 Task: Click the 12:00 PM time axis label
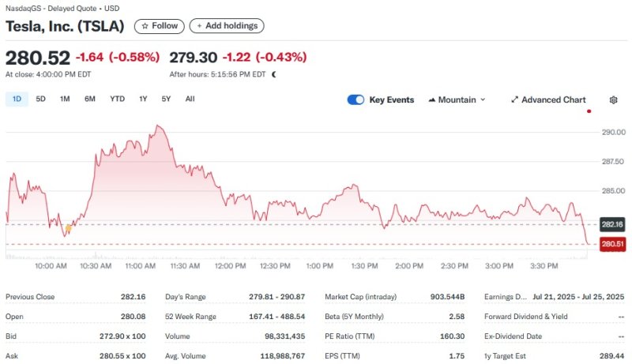[x=230, y=266]
